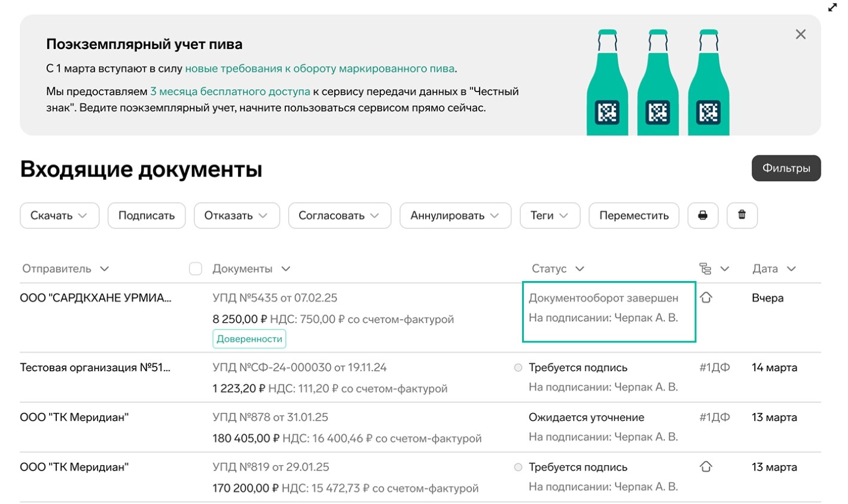This screenshot has width=848, height=504.
Task: Open the Фильтры panel
Action: coord(786,169)
